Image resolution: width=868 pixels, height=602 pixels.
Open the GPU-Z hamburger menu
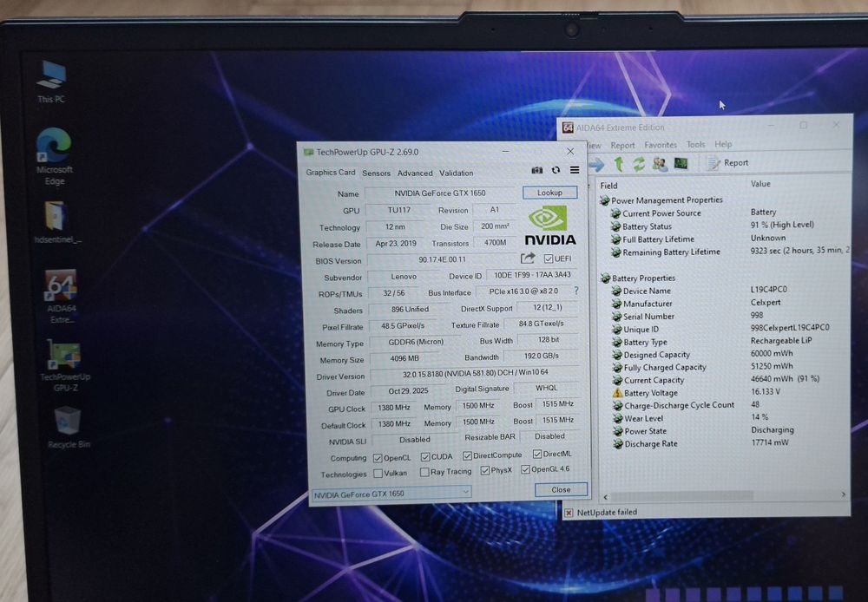click(575, 170)
